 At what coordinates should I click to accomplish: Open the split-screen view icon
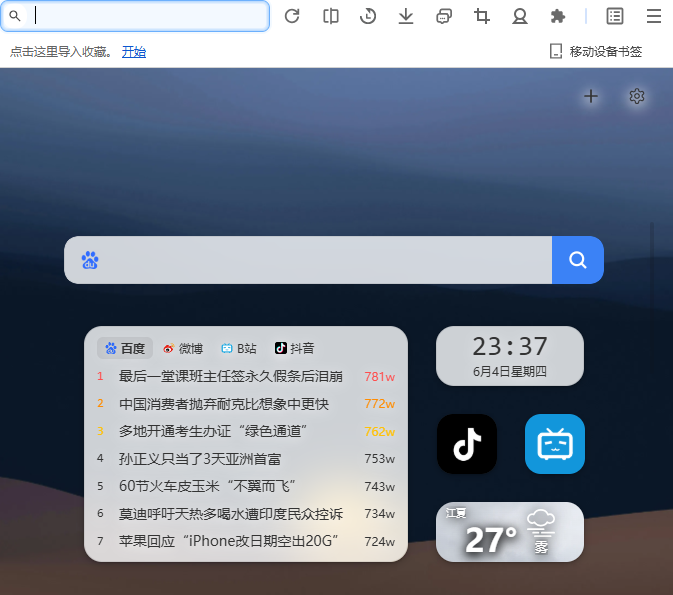pyautogui.click(x=330, y=16)
